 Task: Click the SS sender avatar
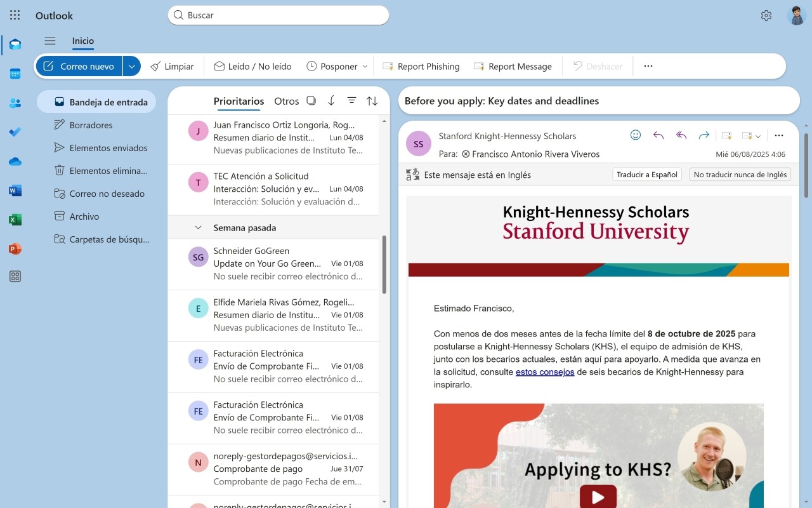419,144
